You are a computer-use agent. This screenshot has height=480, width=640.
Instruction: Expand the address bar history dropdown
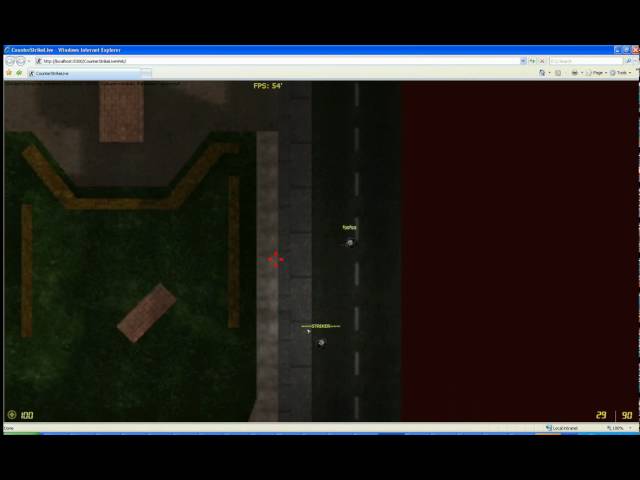tap(523, 61)
